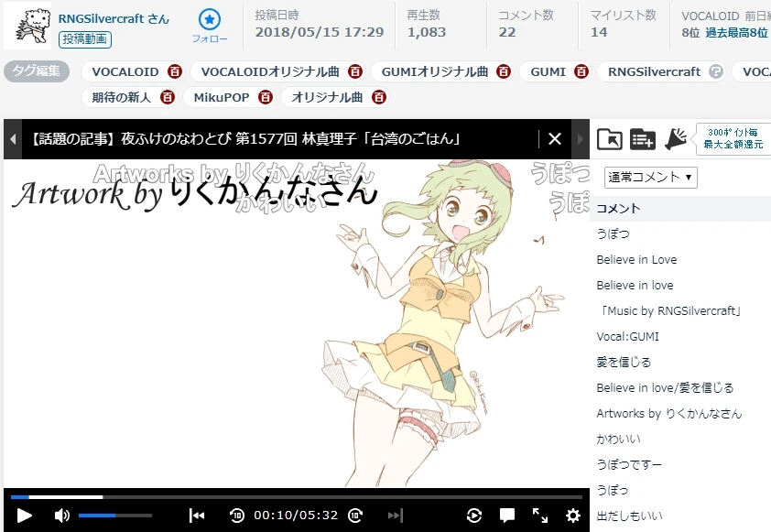Adjust the volume slider
The height and width of the screenshot is (532, 771).
[x=115, y=516]
